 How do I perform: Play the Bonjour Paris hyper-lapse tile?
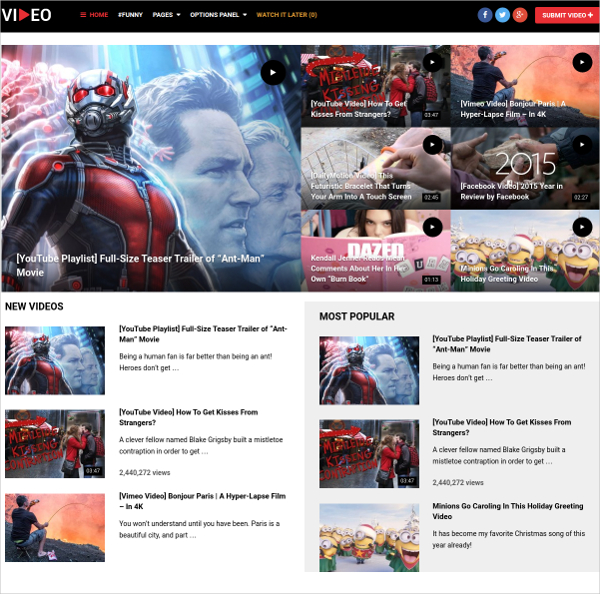tap(581, 63)
